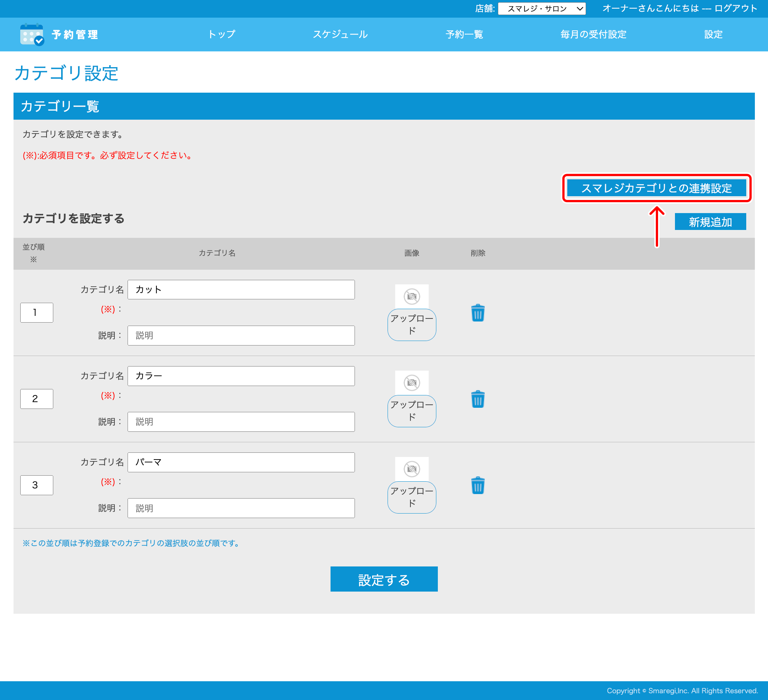Select 毎月の受付設定 menu item
The image size is (768, 700).
tap(593, 34)
